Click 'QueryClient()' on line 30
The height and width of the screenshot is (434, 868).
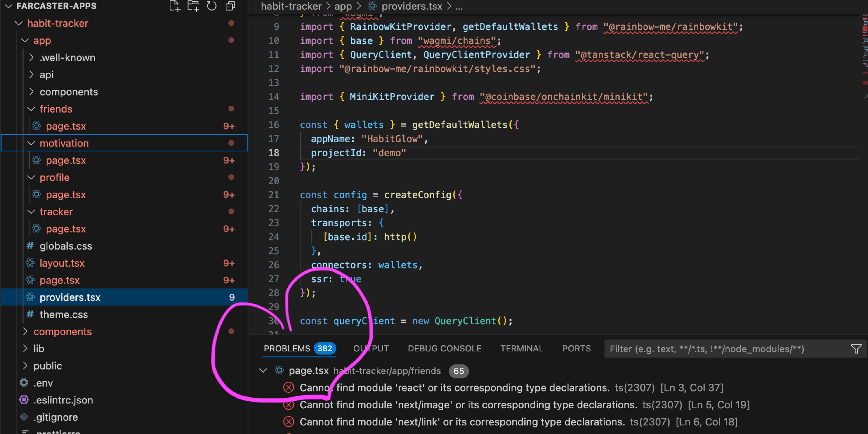tap(470, 321)
